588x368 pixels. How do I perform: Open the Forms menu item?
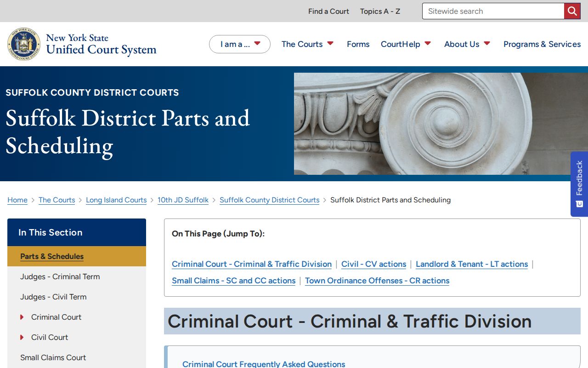[358, 44]
